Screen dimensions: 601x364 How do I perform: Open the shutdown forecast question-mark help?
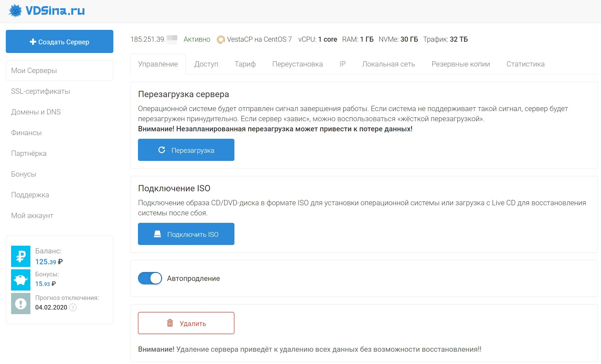tap(73, 307)
